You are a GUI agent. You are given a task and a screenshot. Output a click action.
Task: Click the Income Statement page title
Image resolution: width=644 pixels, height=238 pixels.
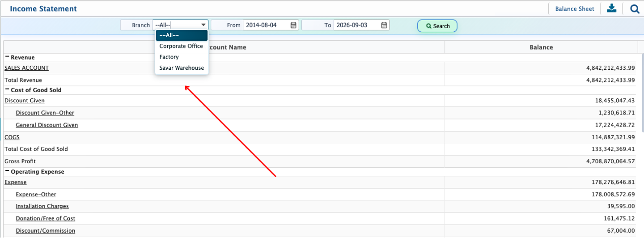pyautogui.click(x=43, y=8)
